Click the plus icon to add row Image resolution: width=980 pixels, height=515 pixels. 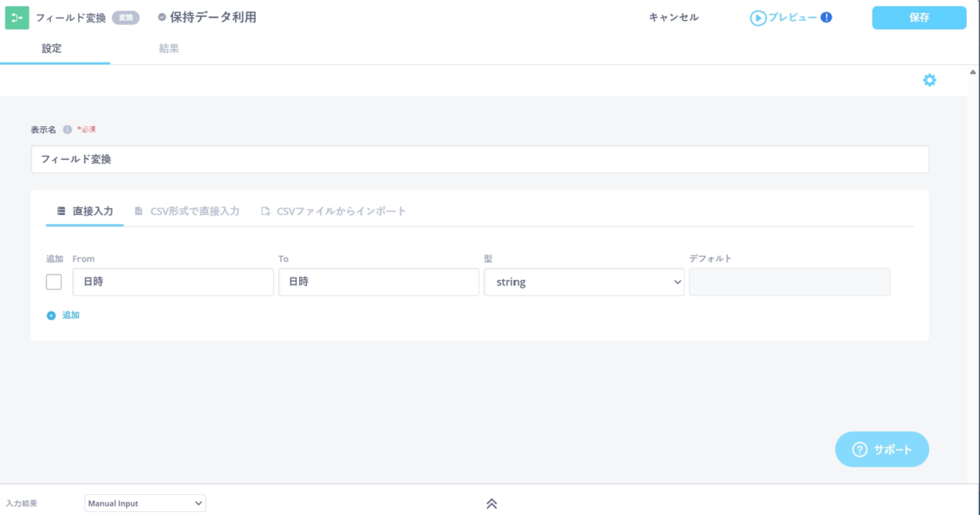pyautogui.click(x=51, y=315)
